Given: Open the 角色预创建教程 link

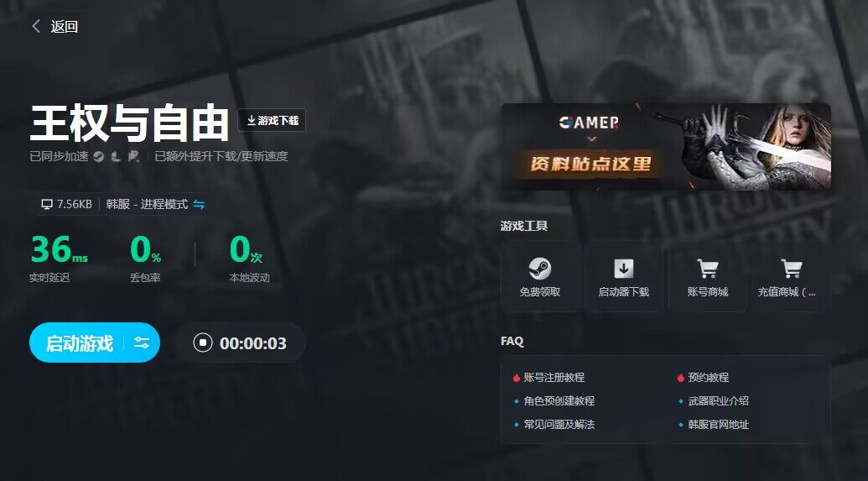Looking at the screenshot, I should 559,400.
